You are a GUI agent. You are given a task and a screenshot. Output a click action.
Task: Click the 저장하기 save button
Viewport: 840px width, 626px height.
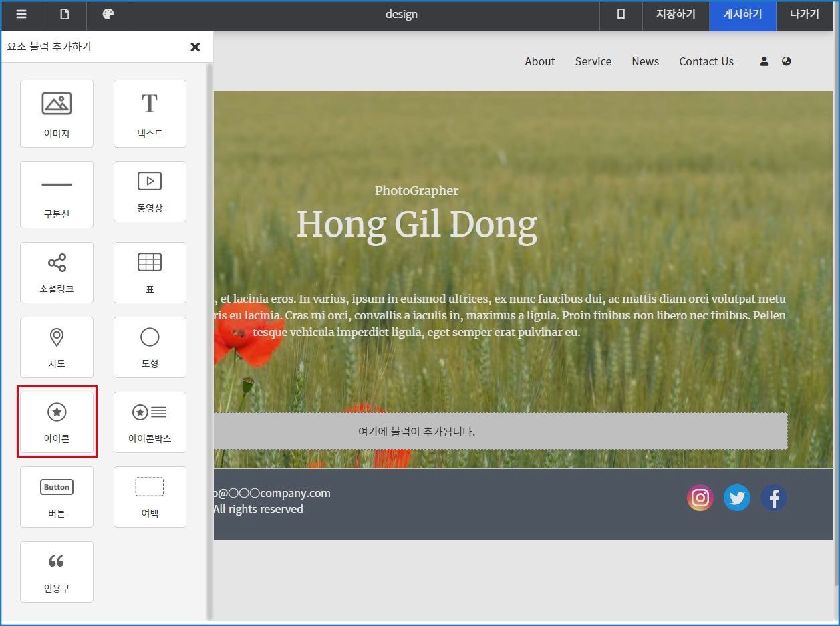pos(676,15)
